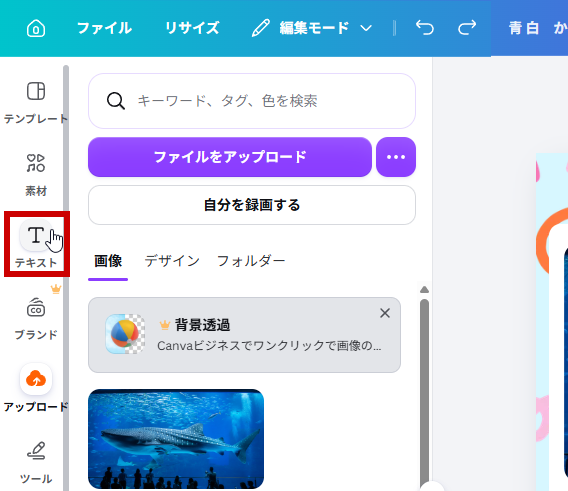Image resolution: width=568 pixels, height=491 pixels.
Task: Click the sidebar vertical scrollbar
Action: 66,278
